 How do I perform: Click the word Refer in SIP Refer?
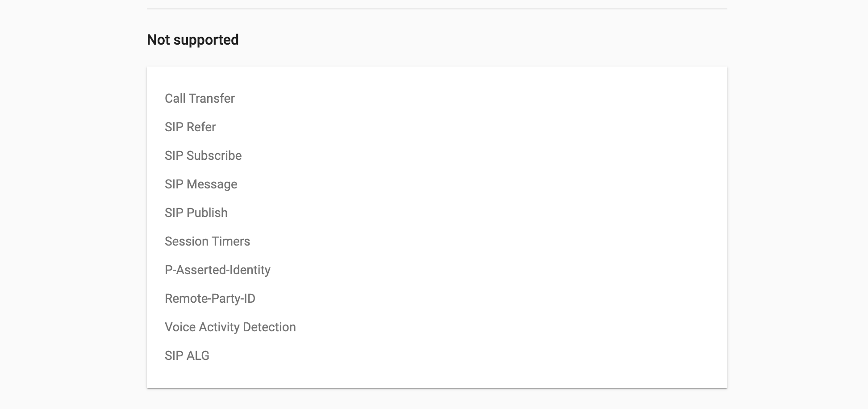point(201,127)
